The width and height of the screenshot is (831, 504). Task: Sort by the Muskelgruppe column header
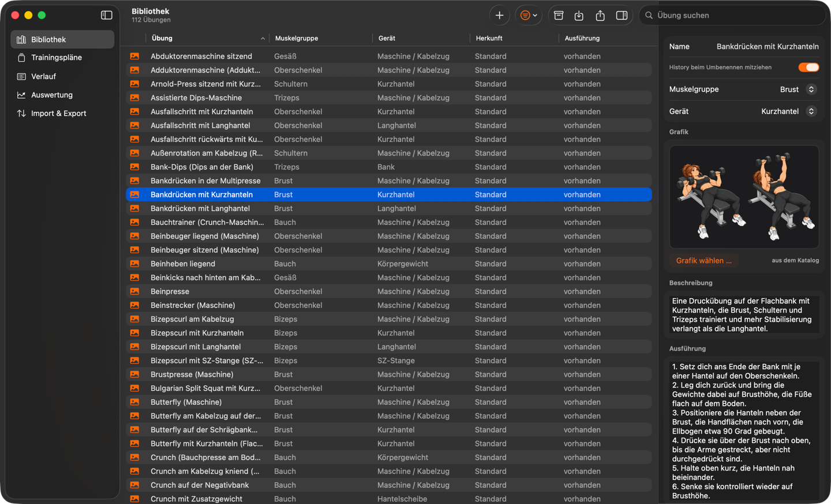[x=321, y=38]
